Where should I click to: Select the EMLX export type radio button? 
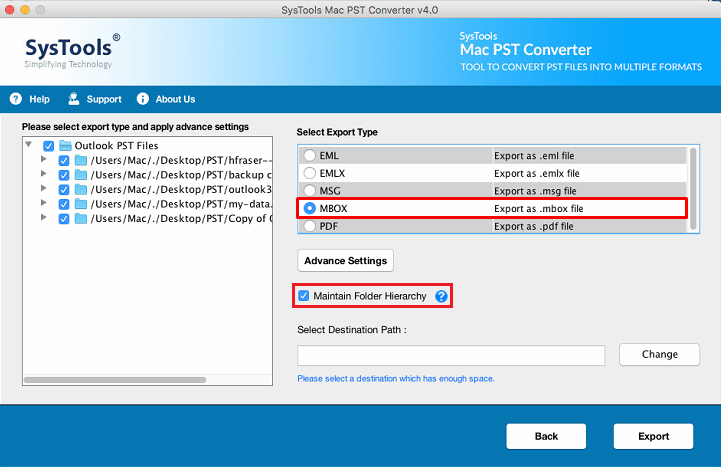click(x=310, y=173)
